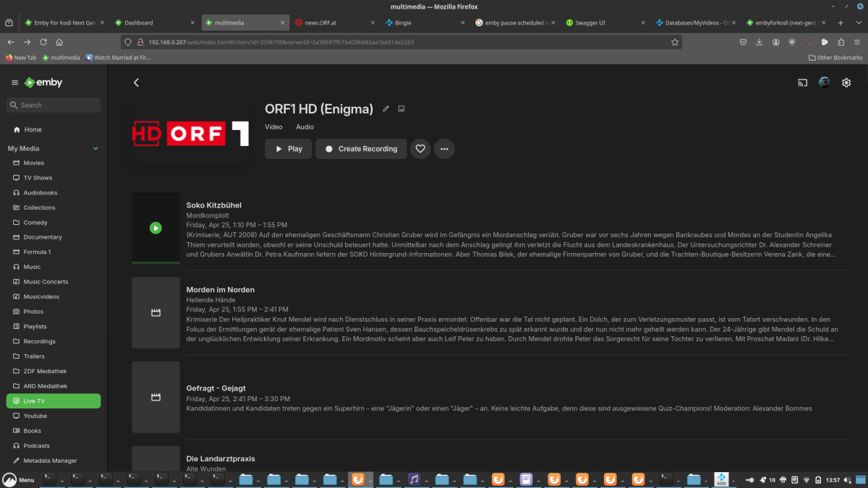The height and width of the screenshot is (488, 868).
Task: Open the Emby hamburger menu
Action: [x=14, y=82]
